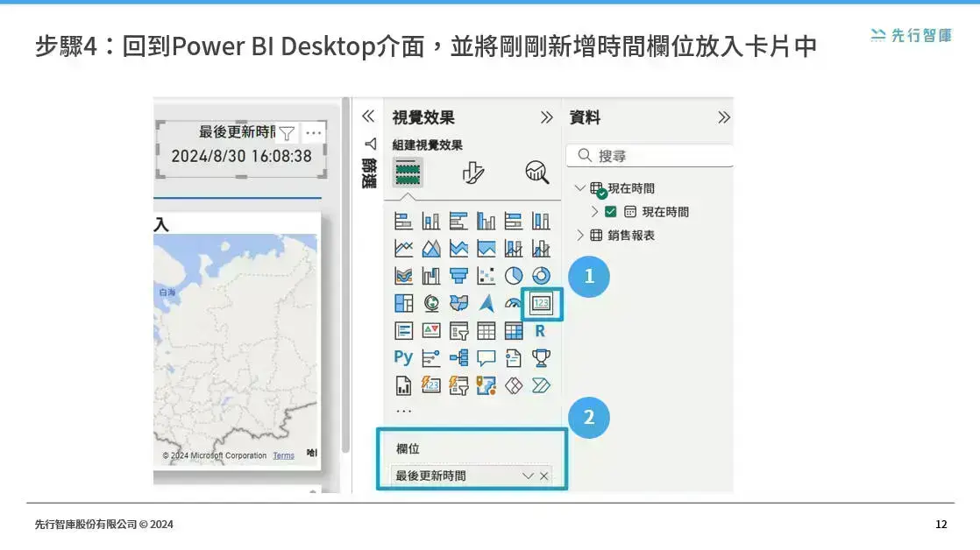Select the Table visual
This screenshot has width=980, height=550.
486,331
